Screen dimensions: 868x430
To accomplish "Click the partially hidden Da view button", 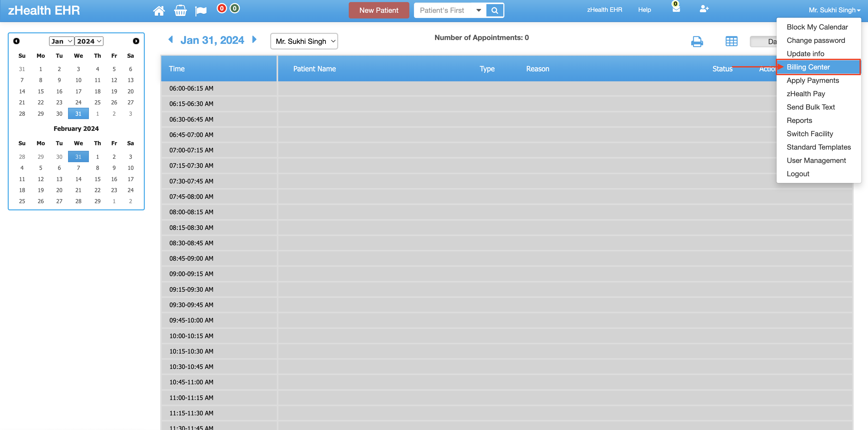I will point(763,41).
